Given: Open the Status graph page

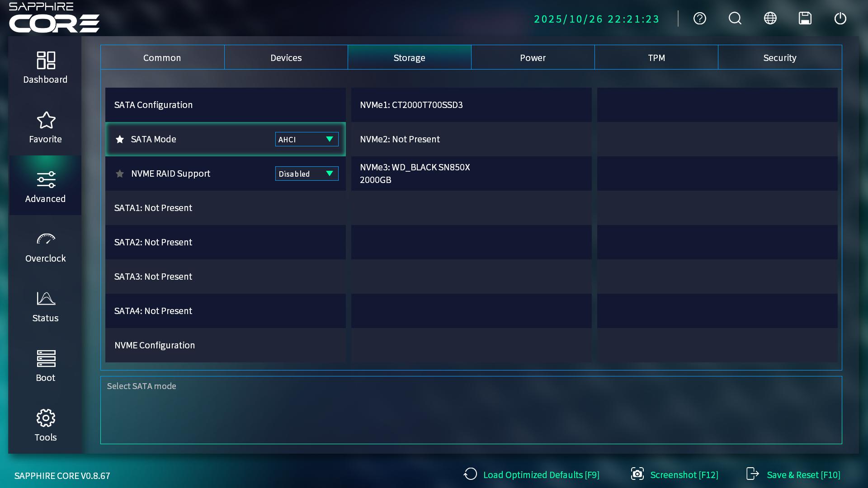Looking at the screenshot, I should pyautogui.click(x=45, y=306).
